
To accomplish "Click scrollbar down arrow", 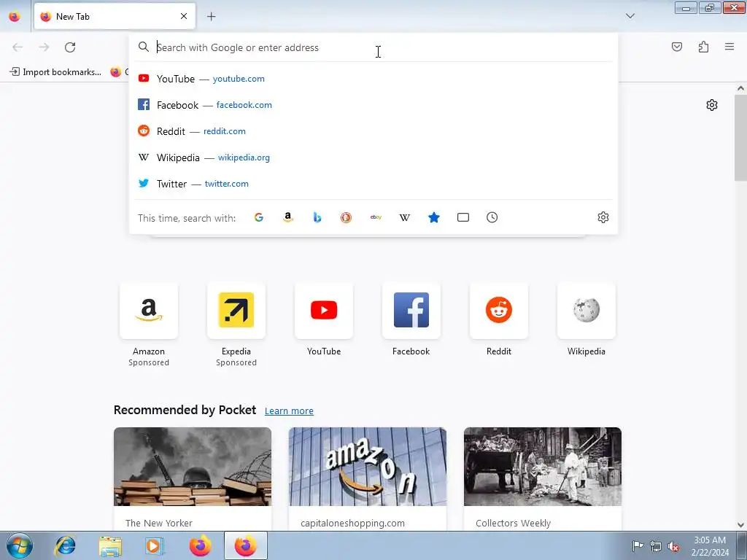I will [x=740, y=525].
